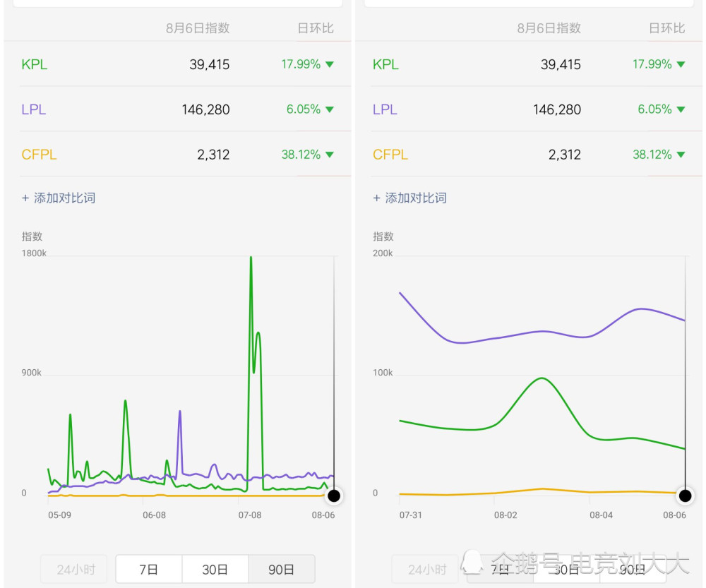Select the 24小时 tab in right panel

pyautogui.click(x=426, y=569)
